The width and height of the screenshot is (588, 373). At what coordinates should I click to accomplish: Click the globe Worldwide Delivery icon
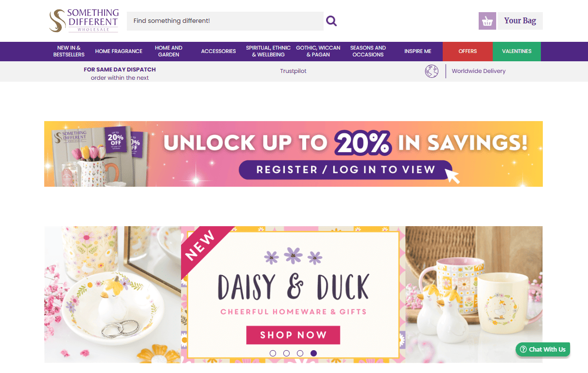pos(432,71)
